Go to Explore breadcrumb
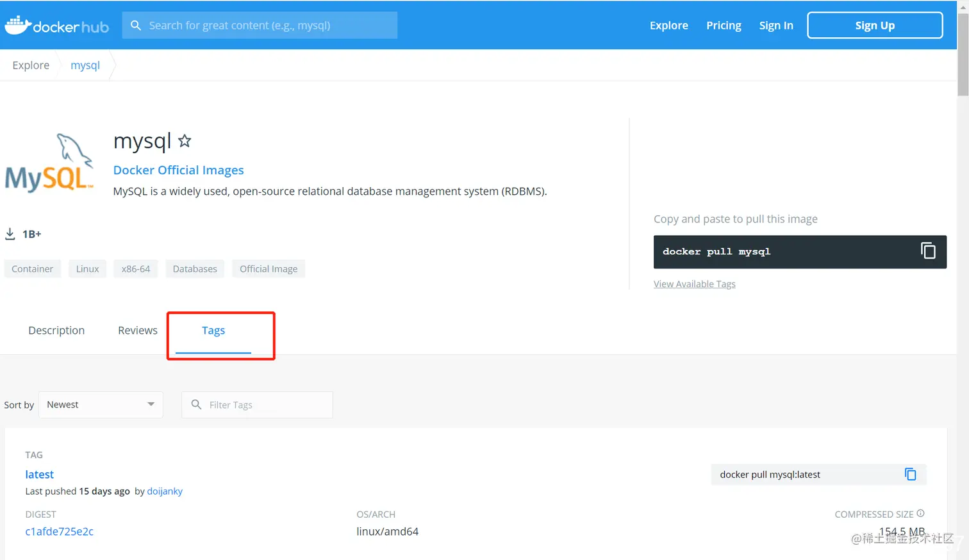 pyautogui.click(x=31, y=65)
